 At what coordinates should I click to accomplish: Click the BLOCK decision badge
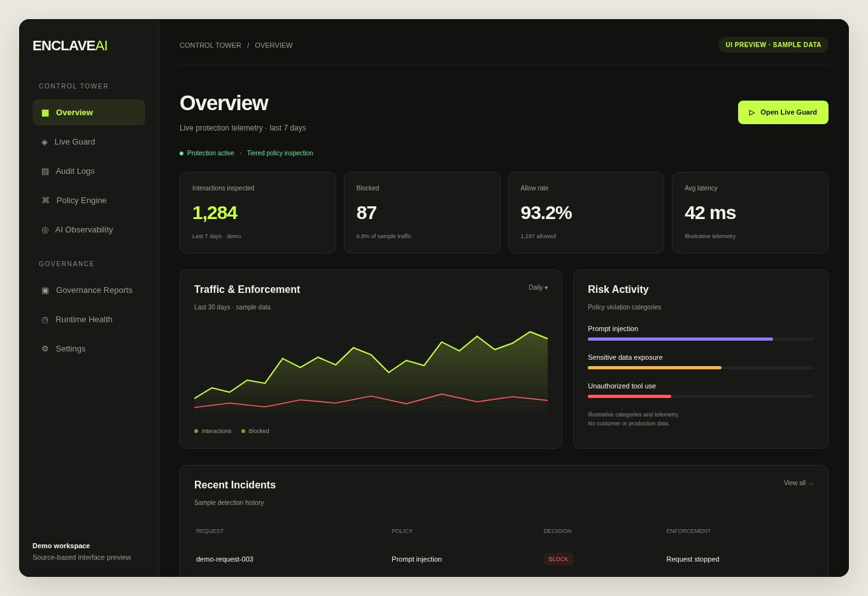(559, 560)
